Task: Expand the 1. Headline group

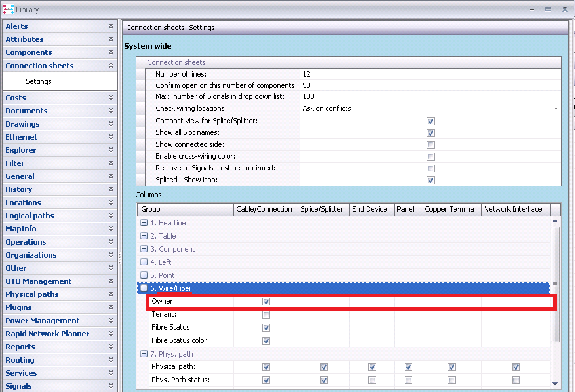Action: [144, 223]
